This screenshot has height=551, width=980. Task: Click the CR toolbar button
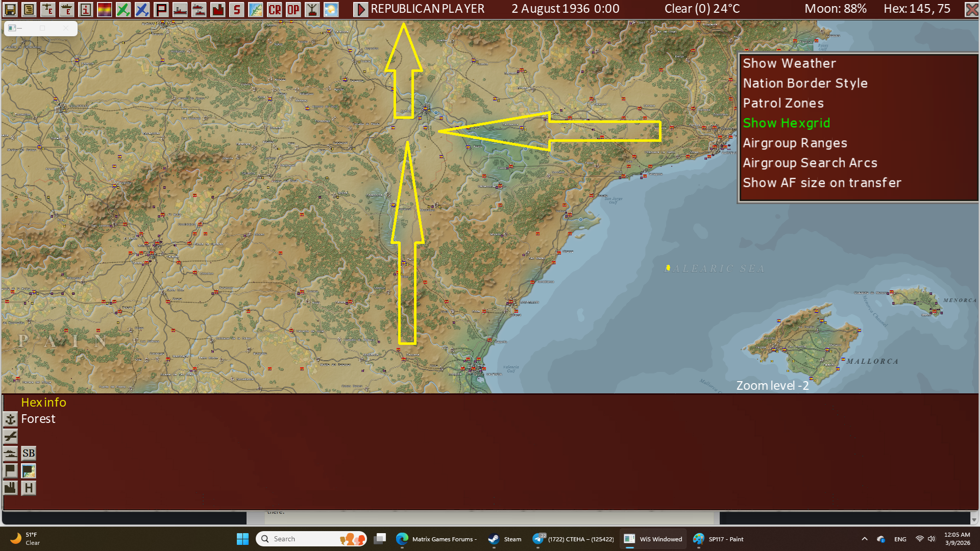coord(275,9)
